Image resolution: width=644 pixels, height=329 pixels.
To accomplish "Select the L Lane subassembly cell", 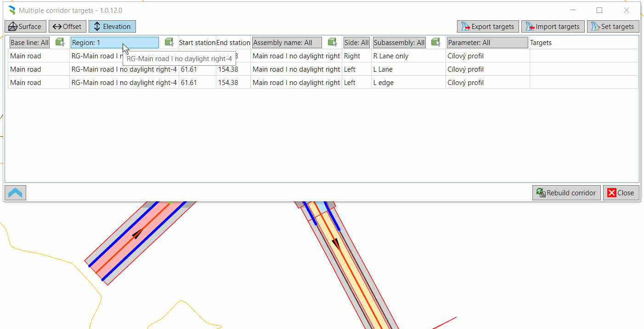I will pos(408,69).
